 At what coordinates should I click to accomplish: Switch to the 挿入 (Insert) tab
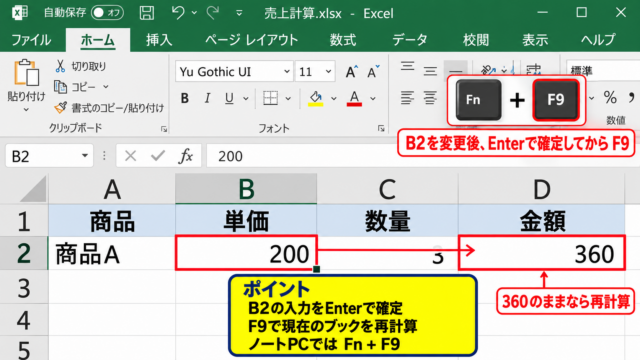[159, 40]
